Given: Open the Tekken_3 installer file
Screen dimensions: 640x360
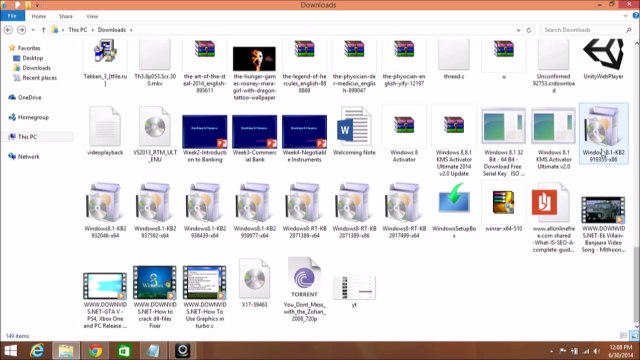Looking at the screenshot, I should pos(105,61).
